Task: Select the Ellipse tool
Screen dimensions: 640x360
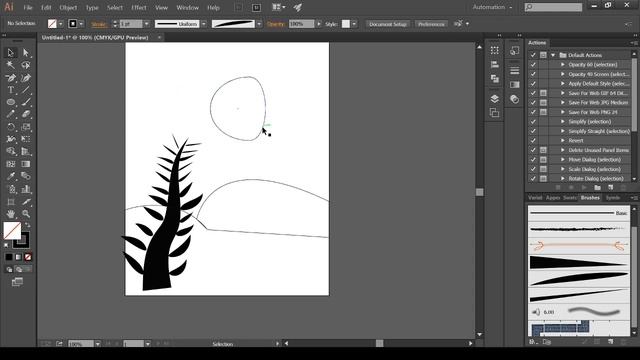Action: [x=11, y=102]
